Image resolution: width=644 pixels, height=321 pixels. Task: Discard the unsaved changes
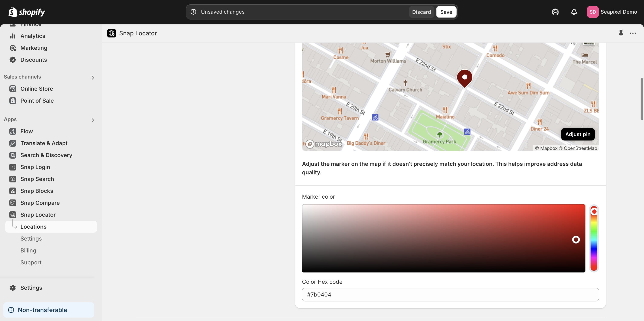click(x=421, y=12)
